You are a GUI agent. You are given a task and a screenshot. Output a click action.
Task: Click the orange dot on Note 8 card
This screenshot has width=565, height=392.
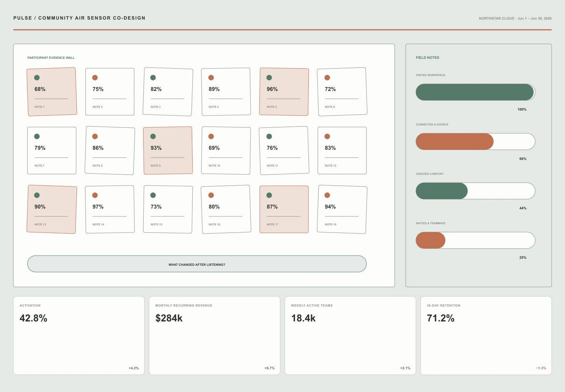pyautogui.click(x=95, y=136)
